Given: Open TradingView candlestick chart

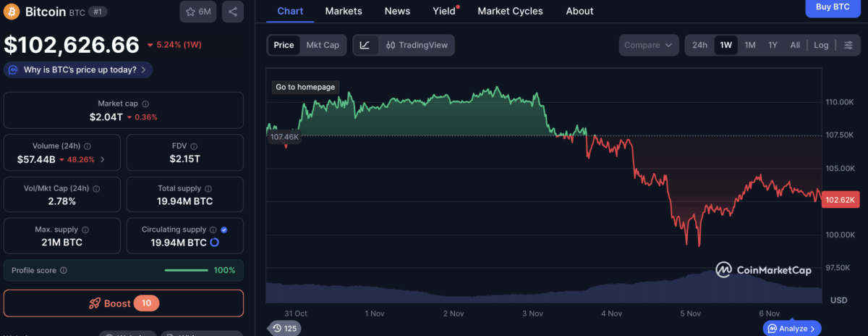Looking at the screenshot, I should click(417, 45).
